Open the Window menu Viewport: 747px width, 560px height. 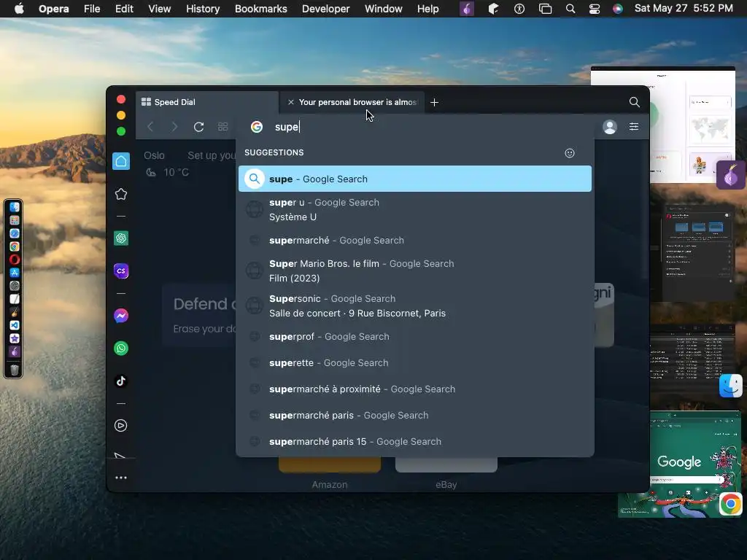384,9
